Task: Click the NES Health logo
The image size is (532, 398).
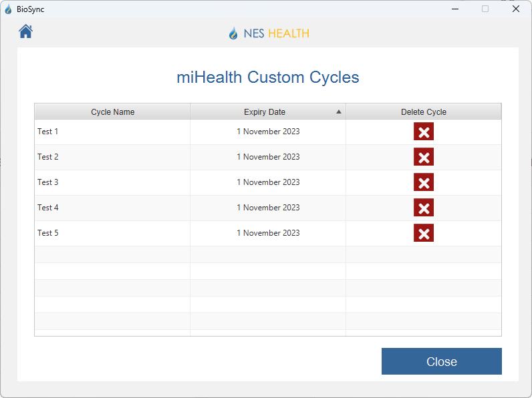Action: [x=269, y=33]
